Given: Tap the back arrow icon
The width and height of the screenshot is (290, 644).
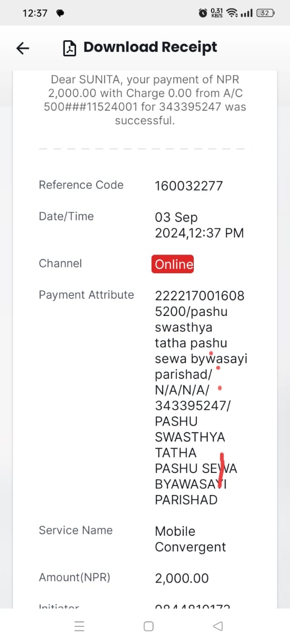Looking at the screenshot, I should pos(23,48).
